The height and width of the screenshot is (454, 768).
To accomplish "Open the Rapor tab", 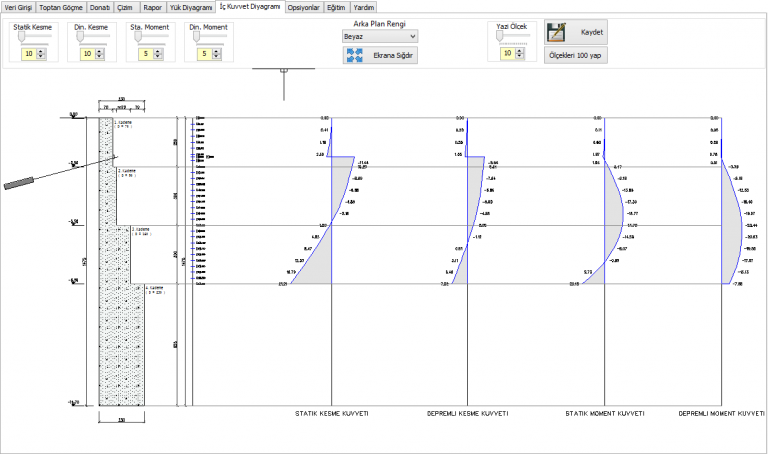I will coord(153,7).
